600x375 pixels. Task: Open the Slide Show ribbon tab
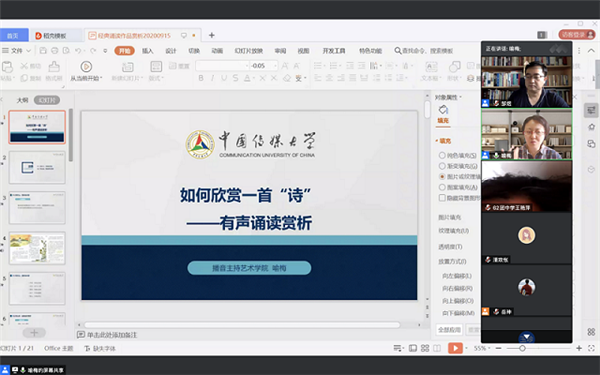click(249, 51)
